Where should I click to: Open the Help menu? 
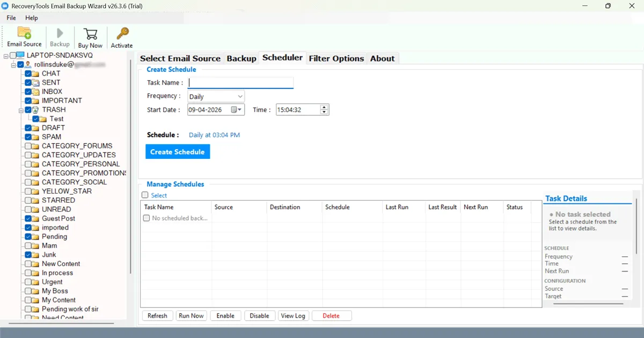(32, 18)
